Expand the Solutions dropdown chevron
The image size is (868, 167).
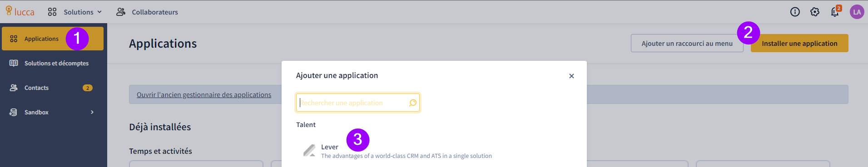click(x=99, y=12)
